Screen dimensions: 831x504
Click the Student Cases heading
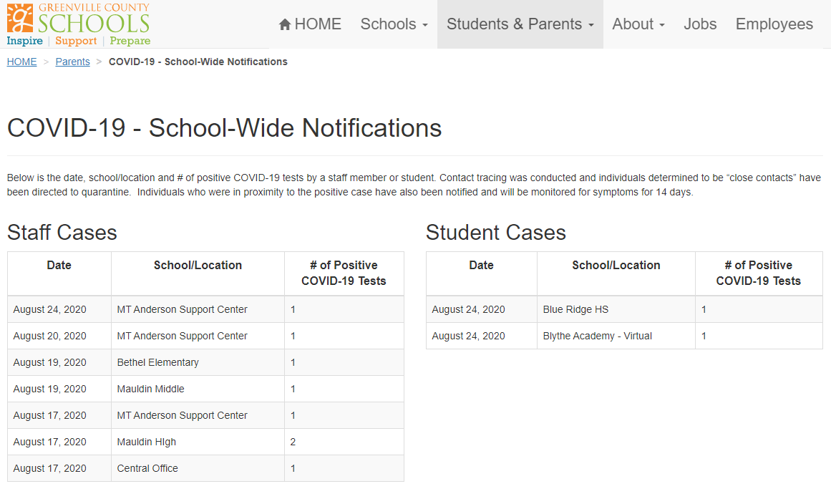pyautogui.click(x=495, y=233)
